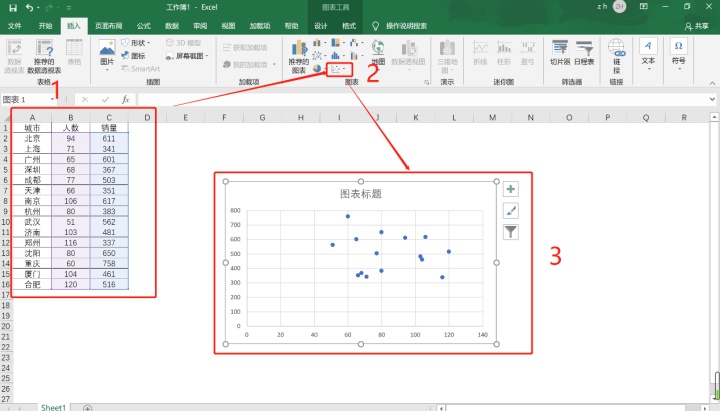Viewport: 720px width, 411px height.
Task: Switch to the Sheet1 tab
Action: pos(53,407)
